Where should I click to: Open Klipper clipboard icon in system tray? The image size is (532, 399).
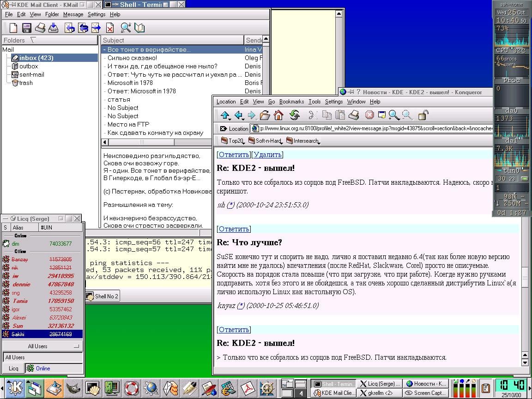[486, 388]
